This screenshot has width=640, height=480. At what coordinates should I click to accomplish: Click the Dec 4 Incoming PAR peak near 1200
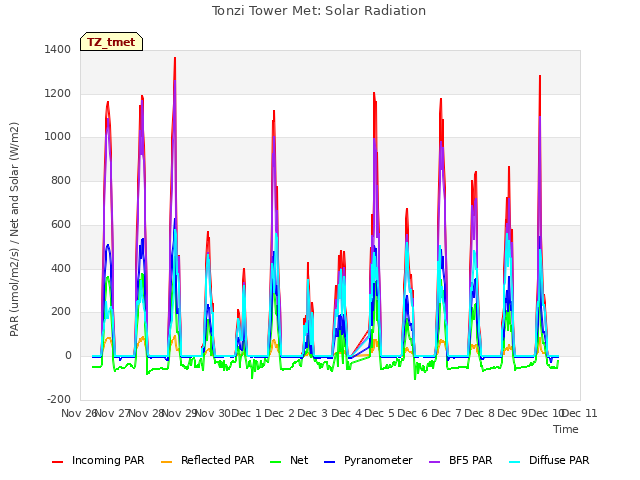coord(374,93)
